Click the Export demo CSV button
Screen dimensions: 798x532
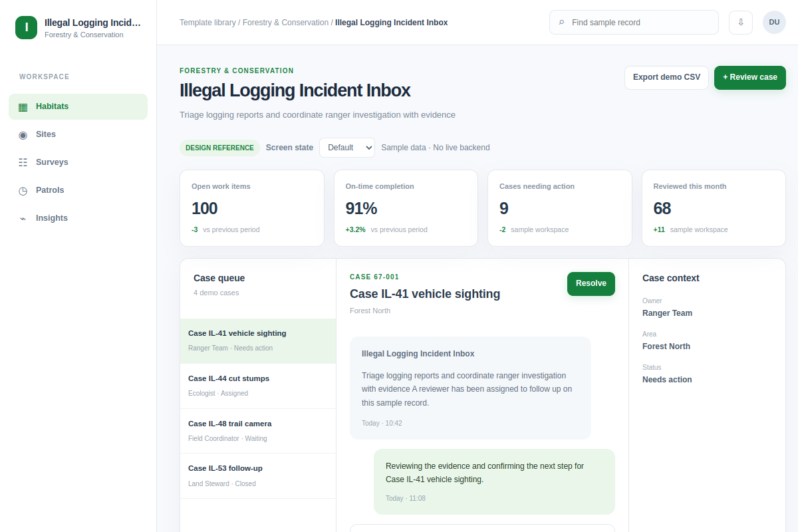coord(666,77)
